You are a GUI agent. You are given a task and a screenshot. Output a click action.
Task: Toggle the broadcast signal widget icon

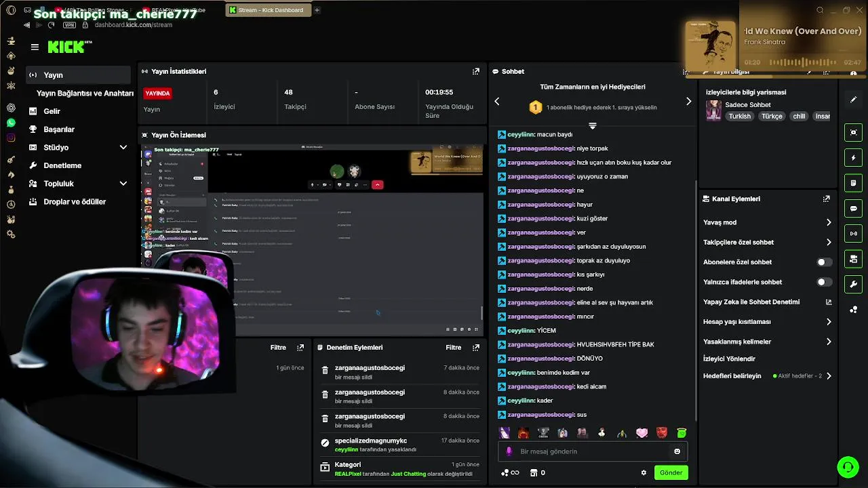coord(854,234)
